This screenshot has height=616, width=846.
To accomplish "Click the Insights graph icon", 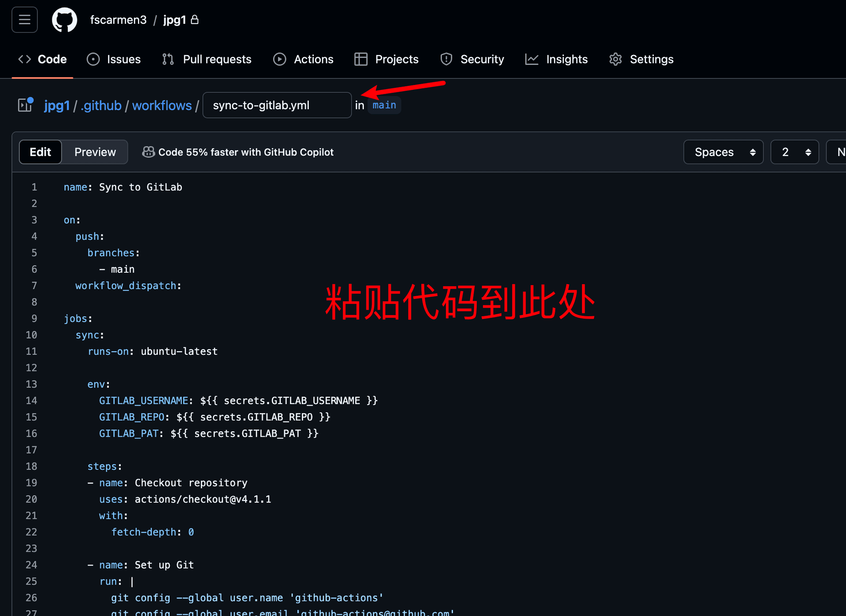I will tap(532, 59).
